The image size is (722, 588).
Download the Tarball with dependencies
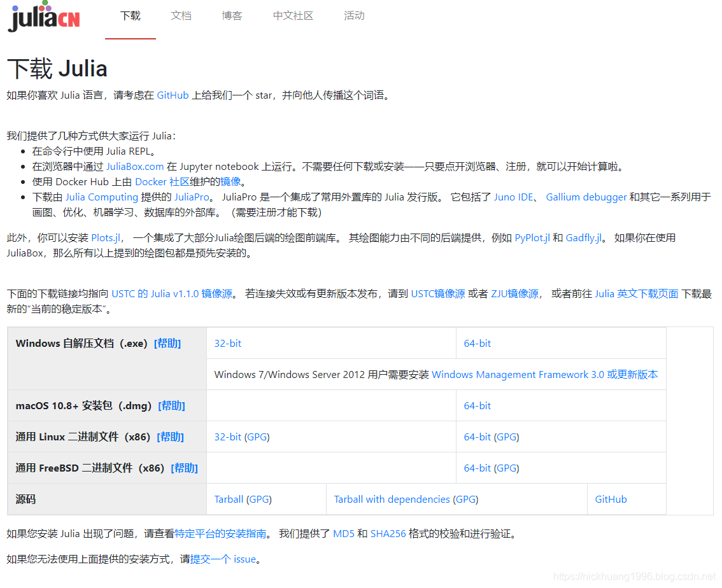(392, 500)
